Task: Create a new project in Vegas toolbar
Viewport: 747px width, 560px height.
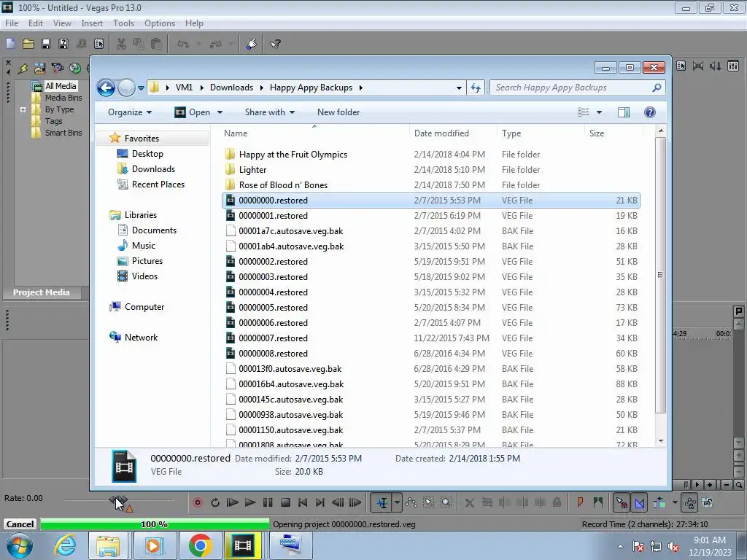Action: (x=10, y=44)
